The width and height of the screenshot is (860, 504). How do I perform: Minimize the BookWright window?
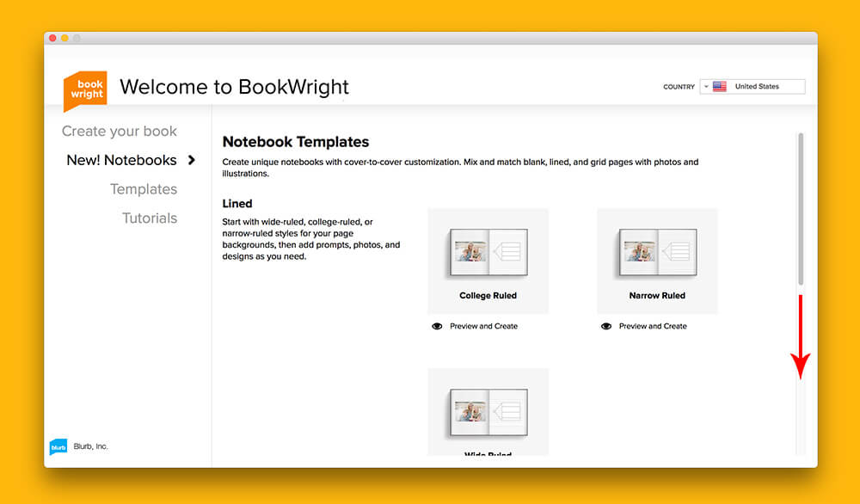click(64, 38)
